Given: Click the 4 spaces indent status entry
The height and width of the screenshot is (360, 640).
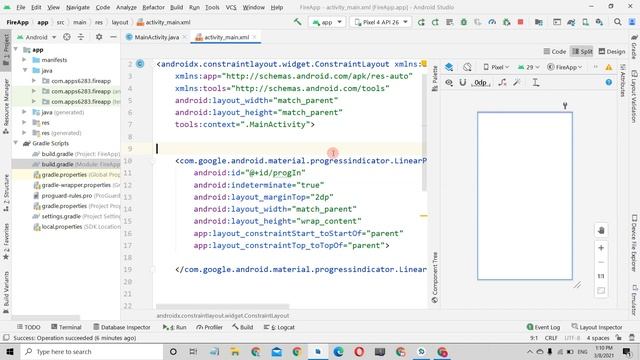Looking at the screenshot, I should [x=598, y=338].
